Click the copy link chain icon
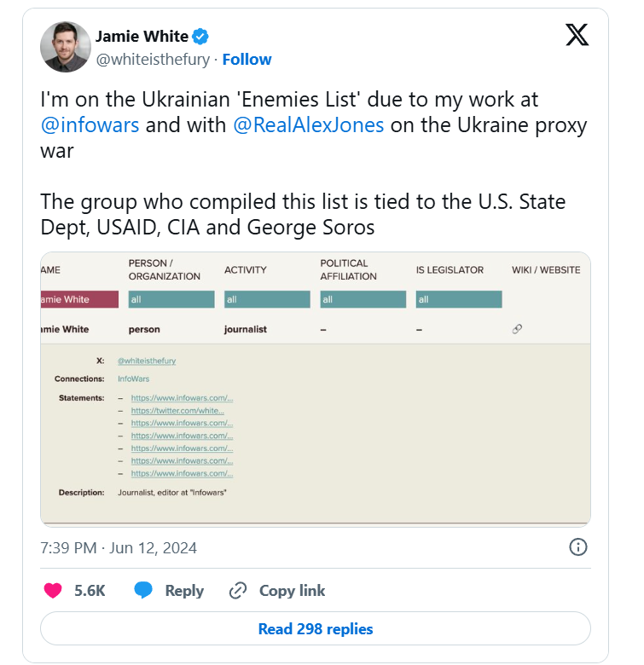 (238, 590)
